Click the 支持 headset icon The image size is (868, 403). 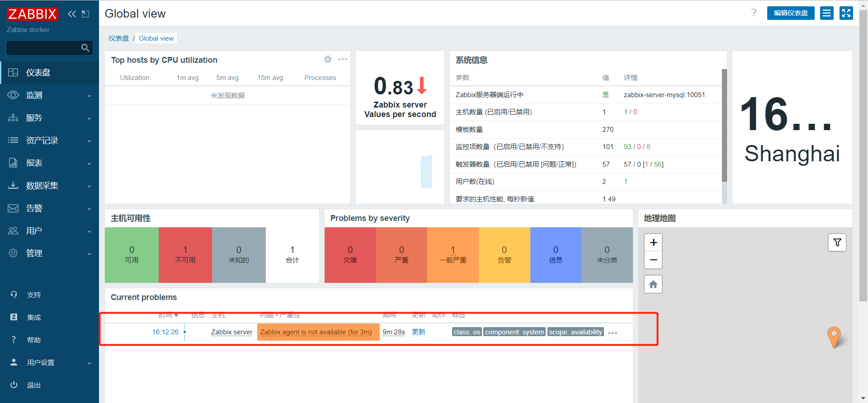pos(14,295)
